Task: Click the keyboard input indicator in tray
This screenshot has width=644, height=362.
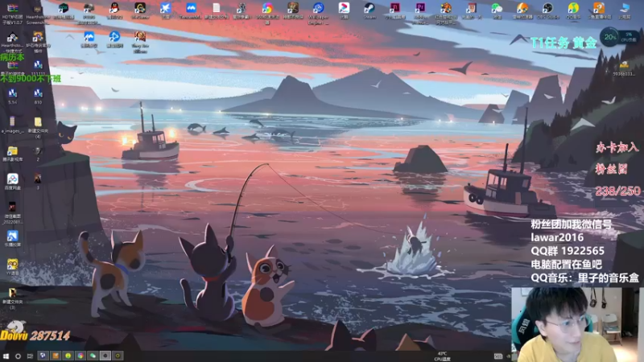Action: (x=497, y=356)
